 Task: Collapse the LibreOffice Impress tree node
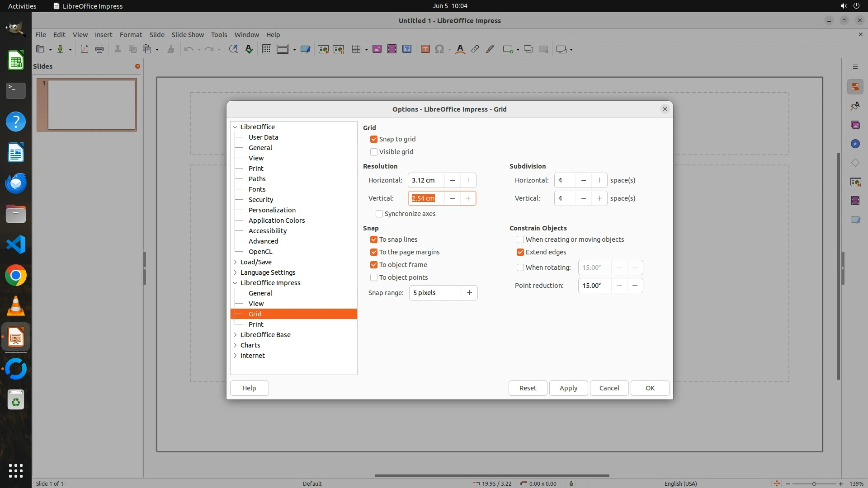click(x=236, y=283)
